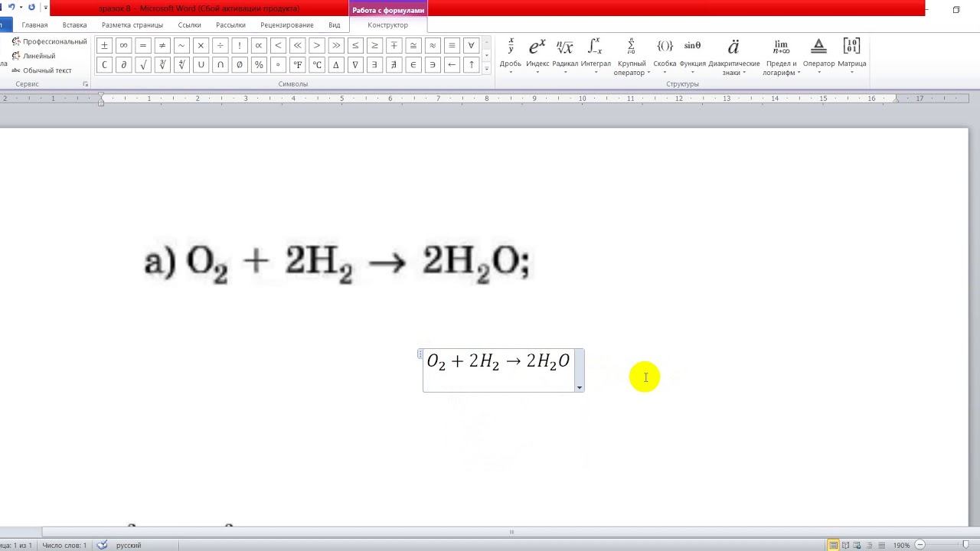Click the zoom out minus button
The width and height of the screenshot is (980, 551).
coord(921,545)
